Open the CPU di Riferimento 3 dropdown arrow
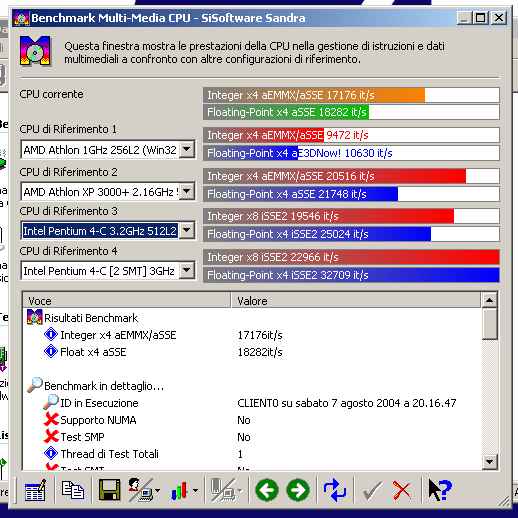The height and width of the screenshot is (518, 518). pyautogui.click(x=187, y=230)
